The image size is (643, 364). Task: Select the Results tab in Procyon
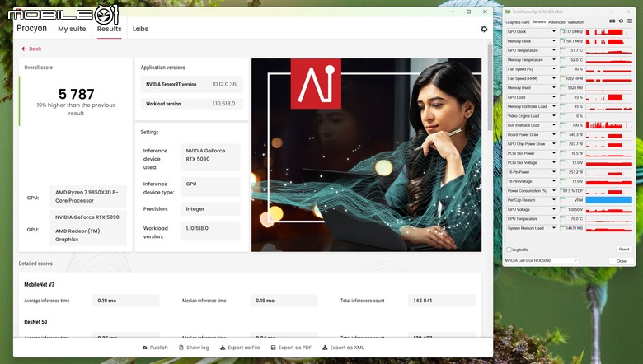coord(109,29)
